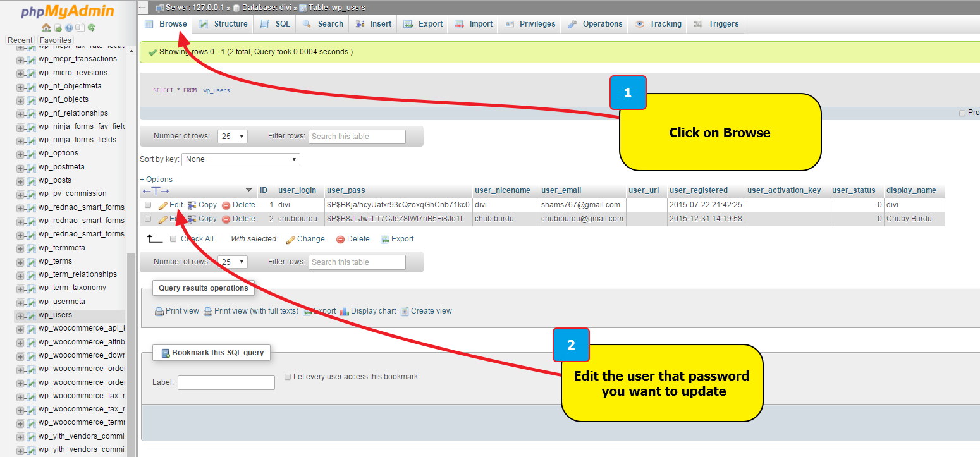Click the red Delete icon in the divi row
The image size is (980, 457).
click(x=226, y=205)
